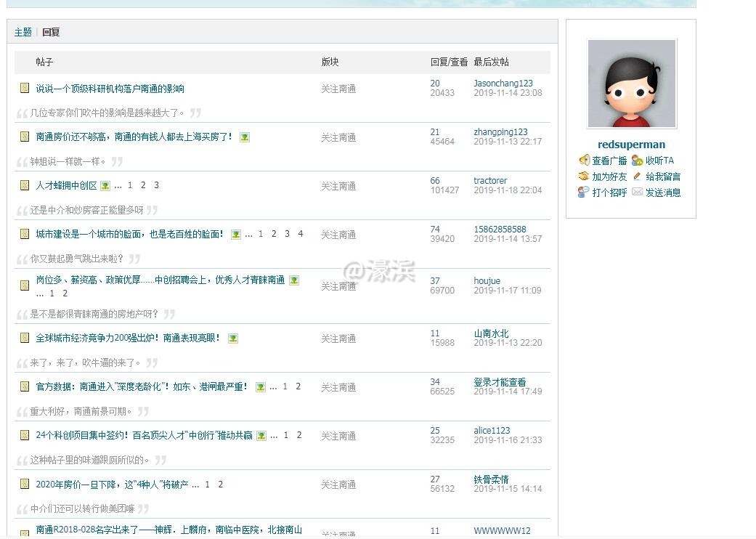Click the 查看广播 megaphone icon
This screenshot has height=539, width=756.
[x=583, y=161]
